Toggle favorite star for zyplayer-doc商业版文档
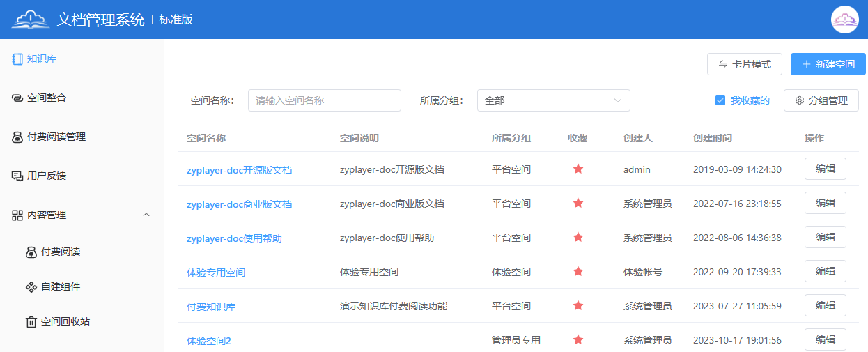Screen dimensions: 868x352 pos(578,203)
